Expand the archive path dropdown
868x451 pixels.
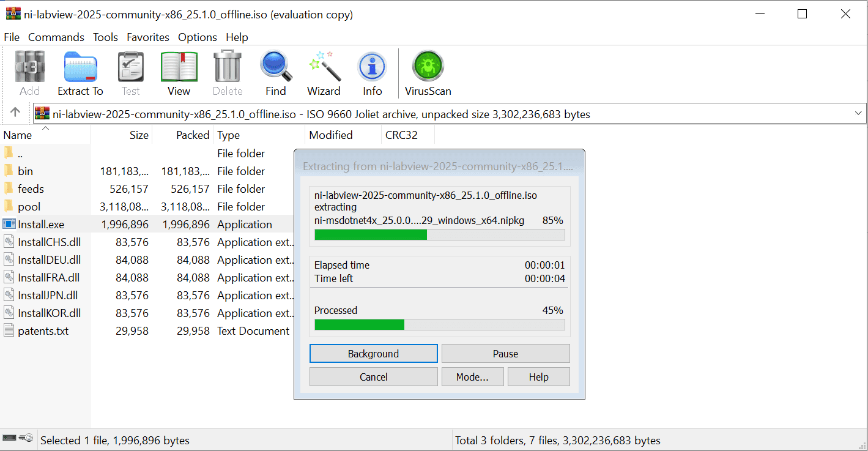(858, 114)
